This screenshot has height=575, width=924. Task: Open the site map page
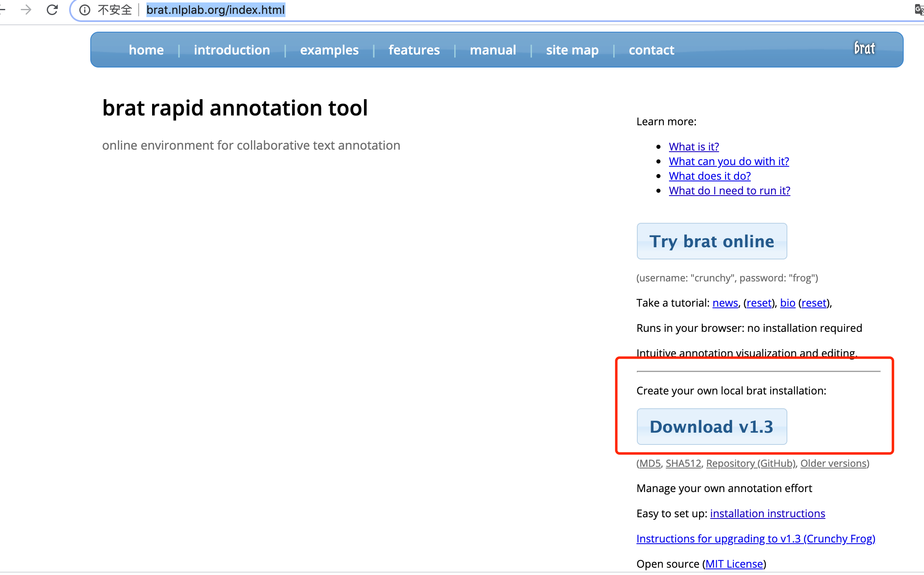click(572, 50)
